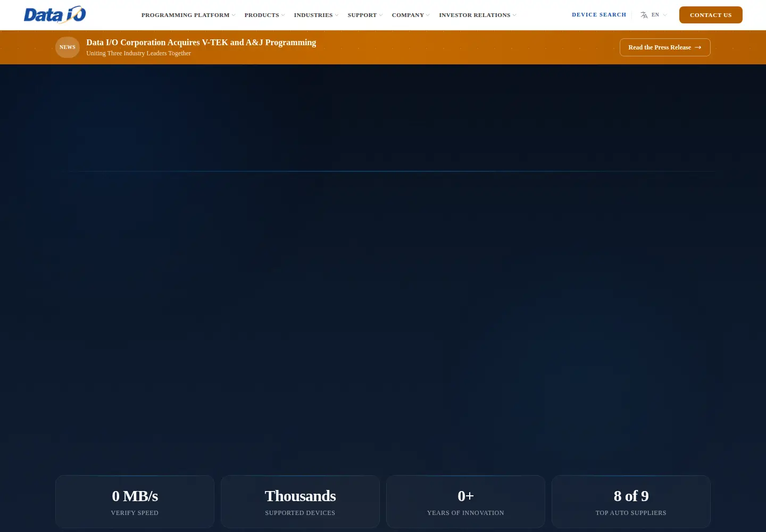
Task: Click the language translate icon
Action: tap(644, 15)
